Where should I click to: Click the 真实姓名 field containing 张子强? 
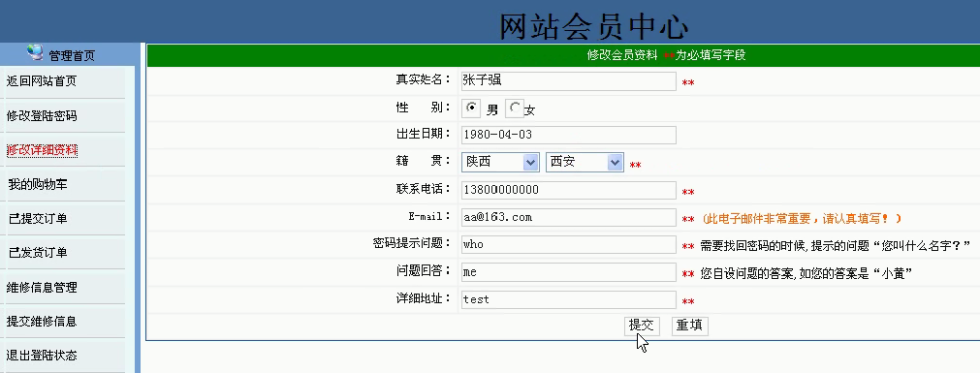568,81
